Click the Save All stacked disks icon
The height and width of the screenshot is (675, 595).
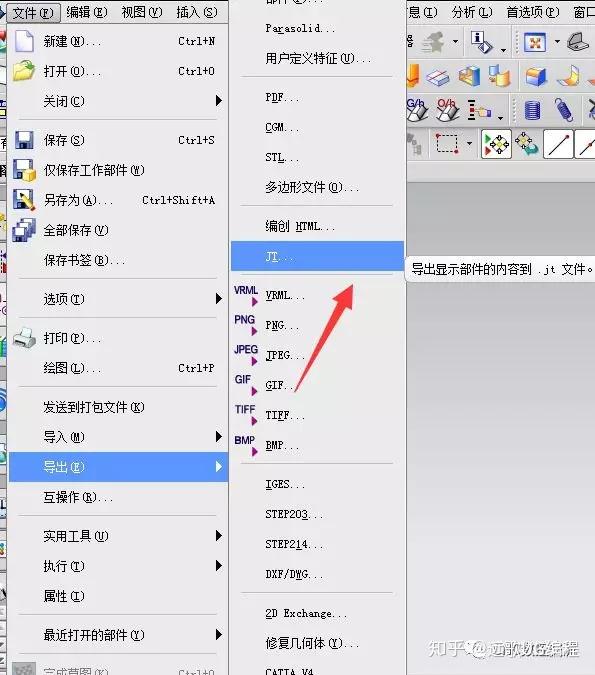point(24,230)
